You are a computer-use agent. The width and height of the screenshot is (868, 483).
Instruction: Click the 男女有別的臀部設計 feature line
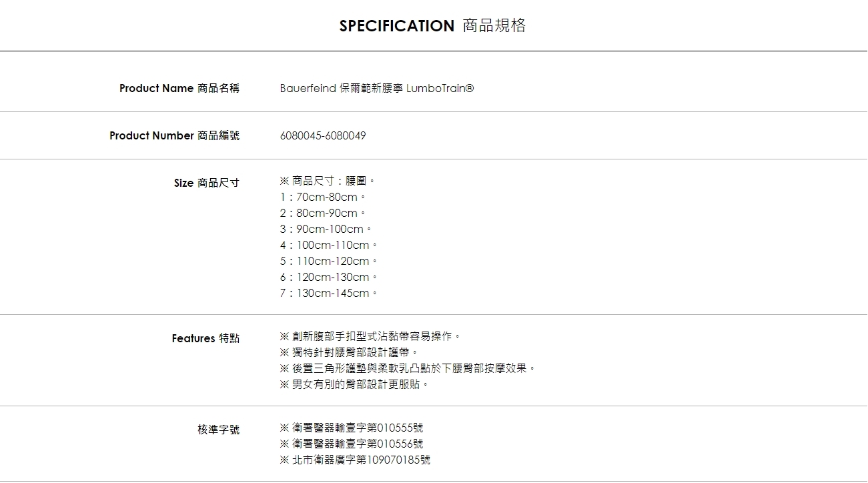tap(354, 384)
